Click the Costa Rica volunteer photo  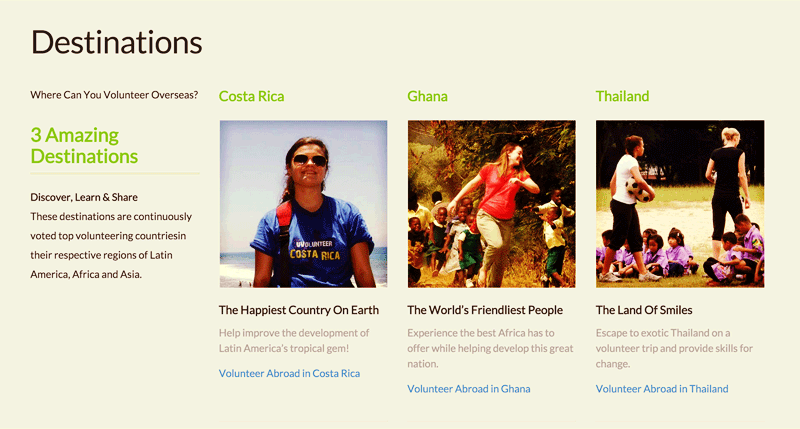[x=304, y=204]
